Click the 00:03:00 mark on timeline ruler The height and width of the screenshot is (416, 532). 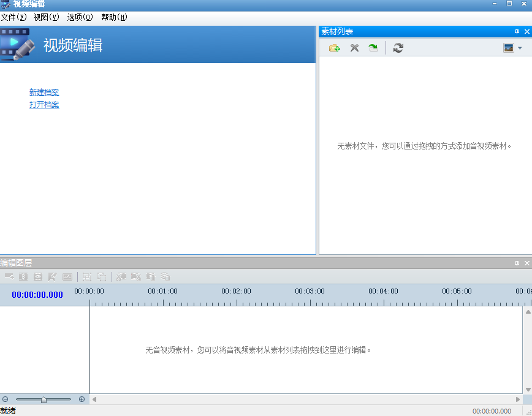point(310,291)
